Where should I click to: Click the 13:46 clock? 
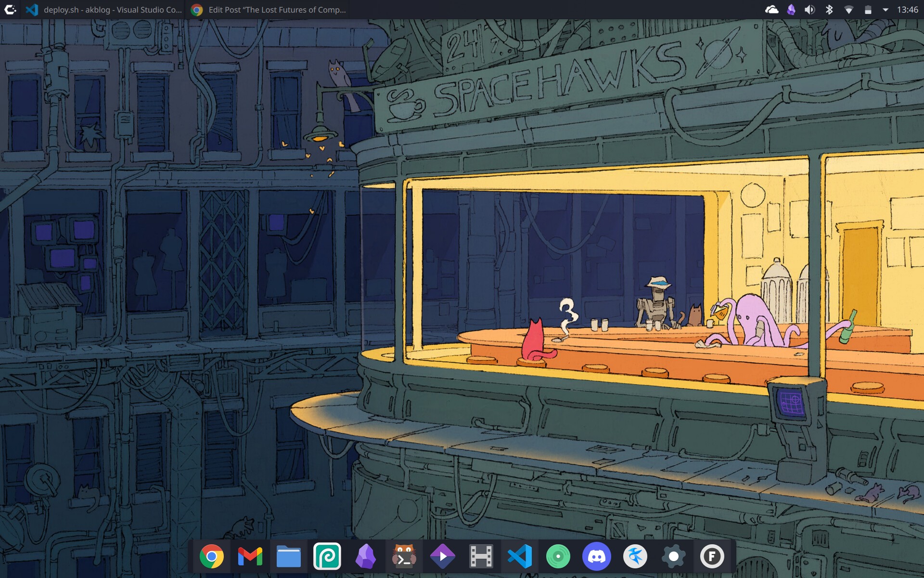click(x=907, y=10)
